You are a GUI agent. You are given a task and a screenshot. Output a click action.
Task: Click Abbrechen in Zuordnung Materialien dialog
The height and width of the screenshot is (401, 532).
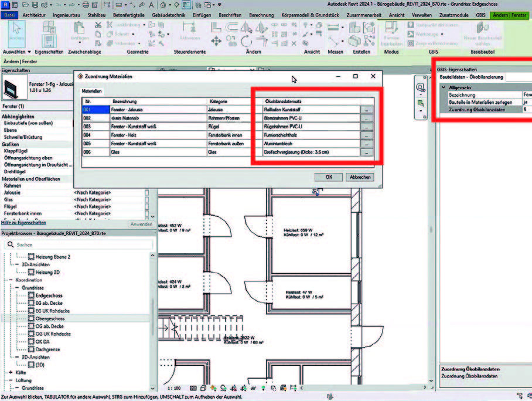coord(360,177)
